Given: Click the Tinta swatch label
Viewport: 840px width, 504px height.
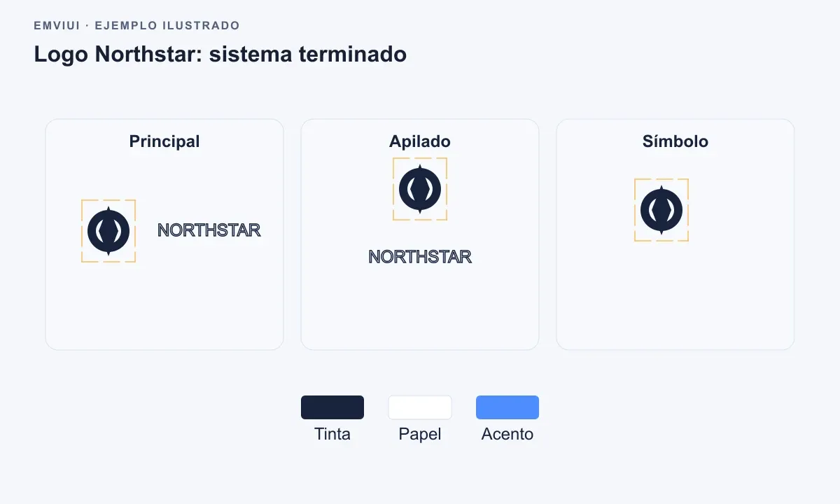Looking at the screenshot, I should 332,434.
